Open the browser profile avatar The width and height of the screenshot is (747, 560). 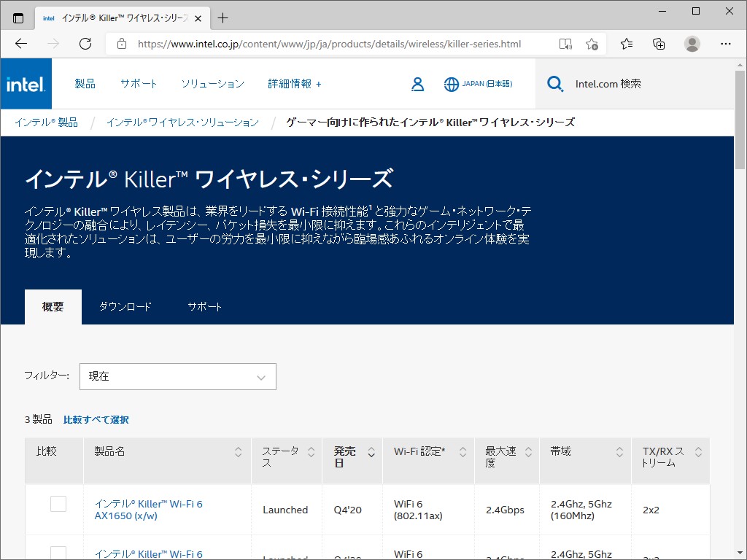coord(692,44)
